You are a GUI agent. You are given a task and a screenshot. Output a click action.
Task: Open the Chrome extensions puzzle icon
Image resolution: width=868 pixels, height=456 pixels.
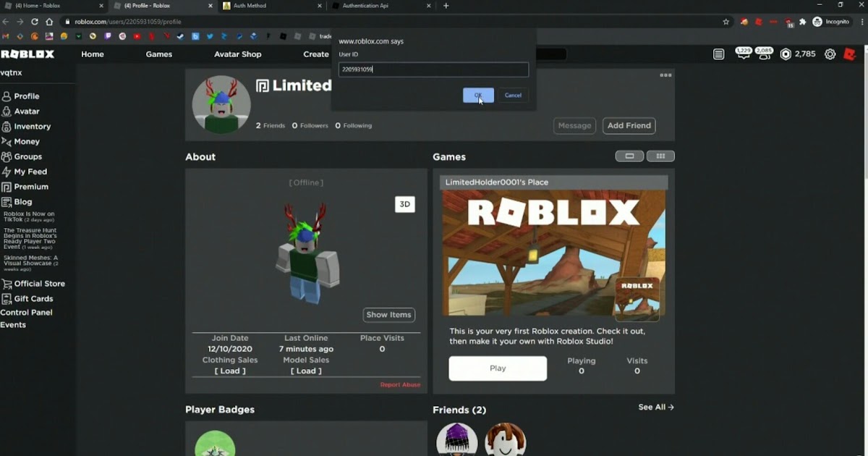tap(802, 22)
